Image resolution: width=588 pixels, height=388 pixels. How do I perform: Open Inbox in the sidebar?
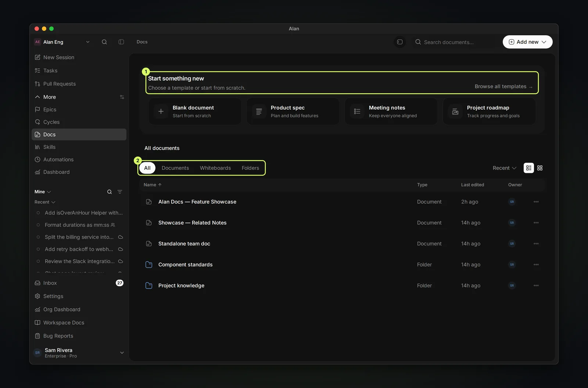[79, 283]
